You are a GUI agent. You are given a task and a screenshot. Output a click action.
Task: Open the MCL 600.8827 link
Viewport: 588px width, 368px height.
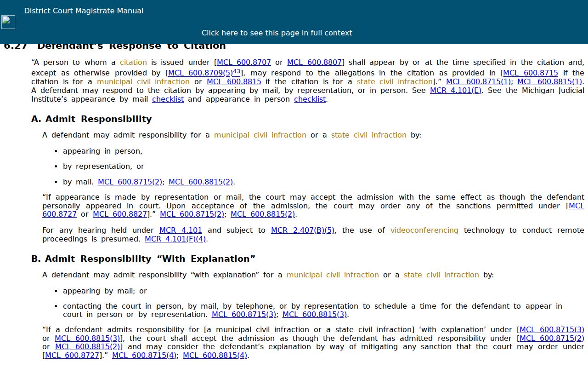pyautogui.click(x=120, y=214)
